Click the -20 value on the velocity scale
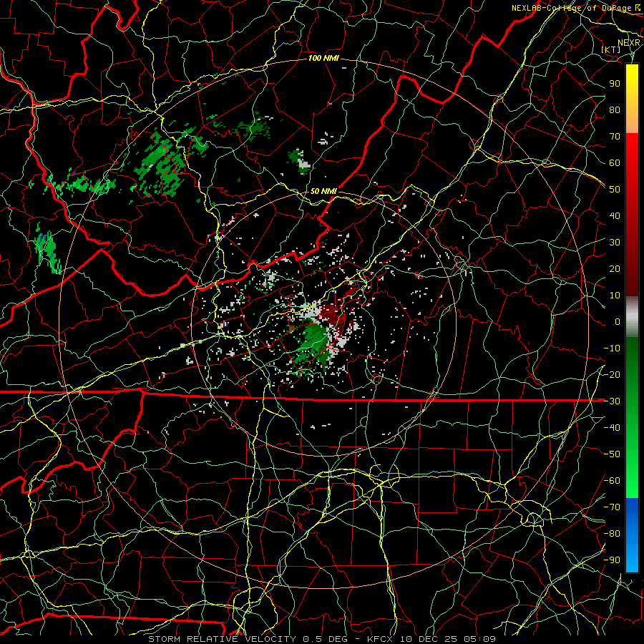644x644 pixels. [612, 374]
